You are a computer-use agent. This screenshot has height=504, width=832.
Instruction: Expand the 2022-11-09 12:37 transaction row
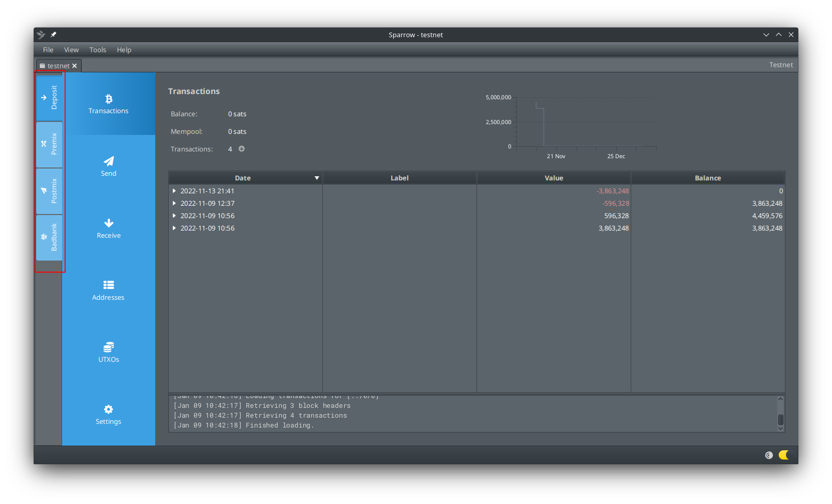pyautogui.click(x=174, y=203)
